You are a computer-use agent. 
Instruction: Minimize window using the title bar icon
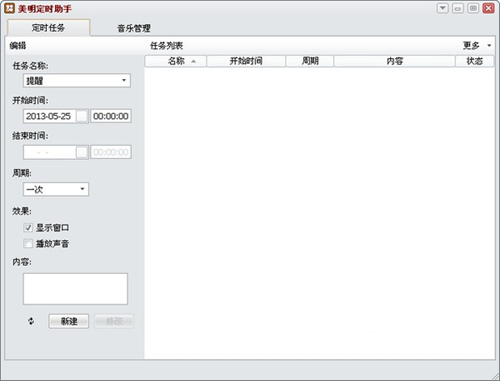458,8
